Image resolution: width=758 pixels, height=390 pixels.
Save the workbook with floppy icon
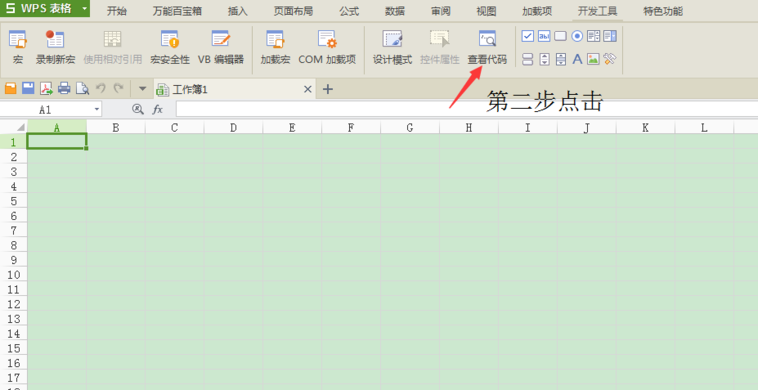[x=29, y=88]
